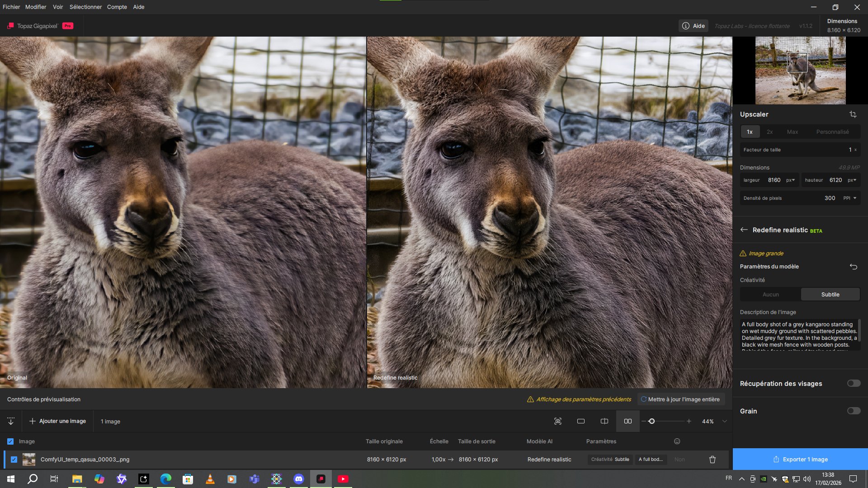Switch to single view layout
Image resolution: width=868 pixels, height=488 pixels.
[x=581, y=421]
